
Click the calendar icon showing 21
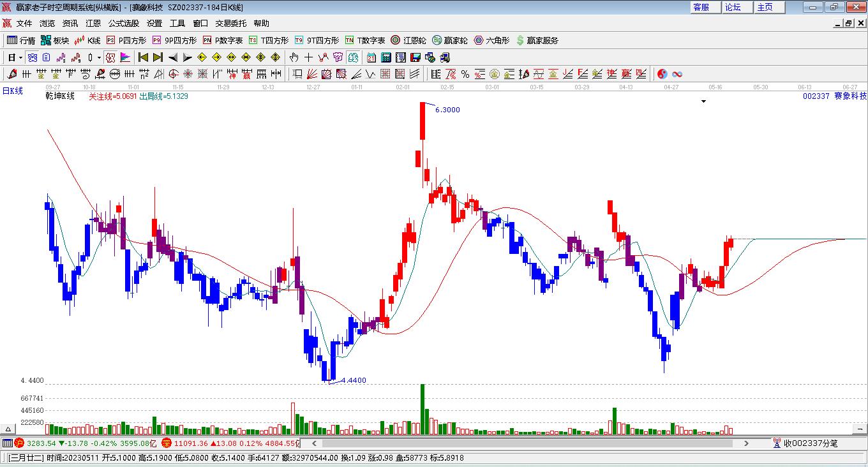(371, 57)
